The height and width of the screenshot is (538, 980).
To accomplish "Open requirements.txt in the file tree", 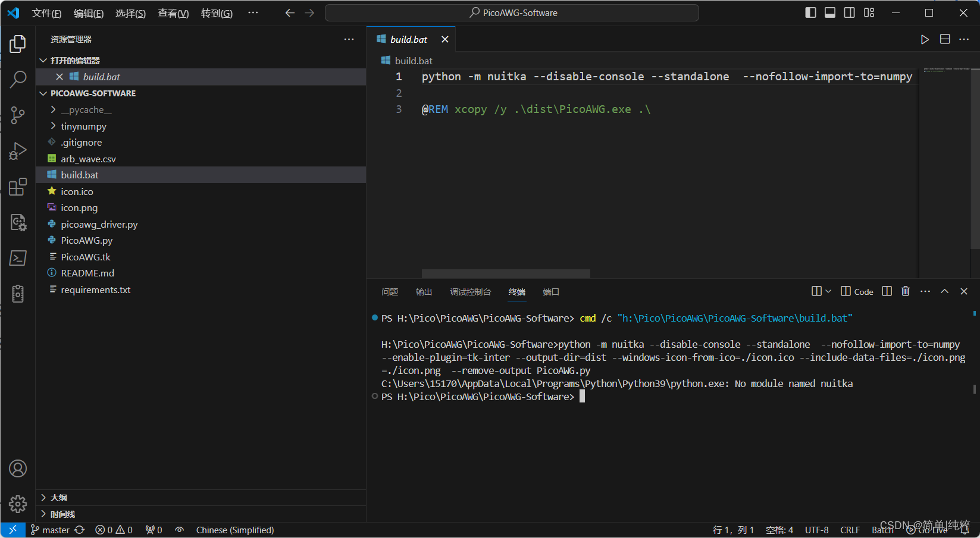I will (x=201, y=290).
